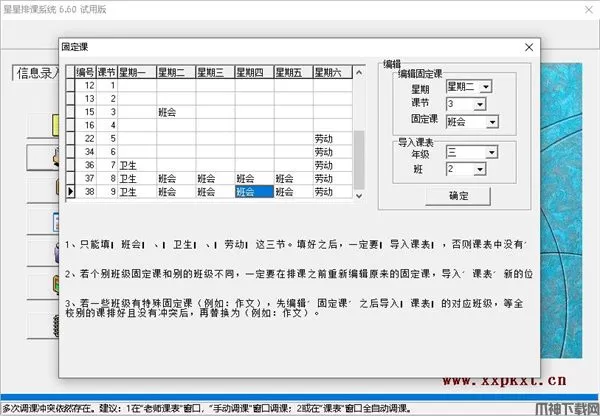Select the highlighted 班会 cell under 星期四
The width and height of the screenshot is (600, 416).
coord(253,190)
